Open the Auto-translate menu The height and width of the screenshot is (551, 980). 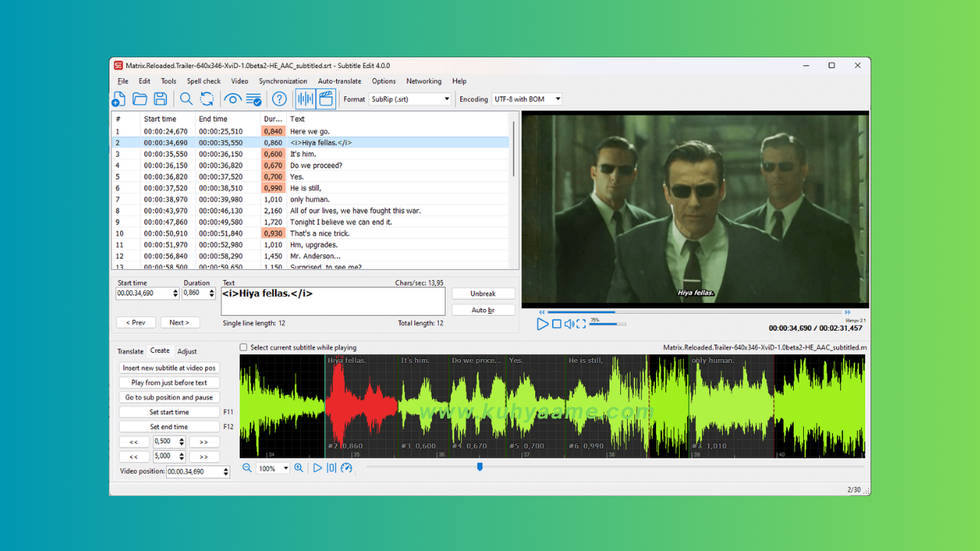point(339,81)
